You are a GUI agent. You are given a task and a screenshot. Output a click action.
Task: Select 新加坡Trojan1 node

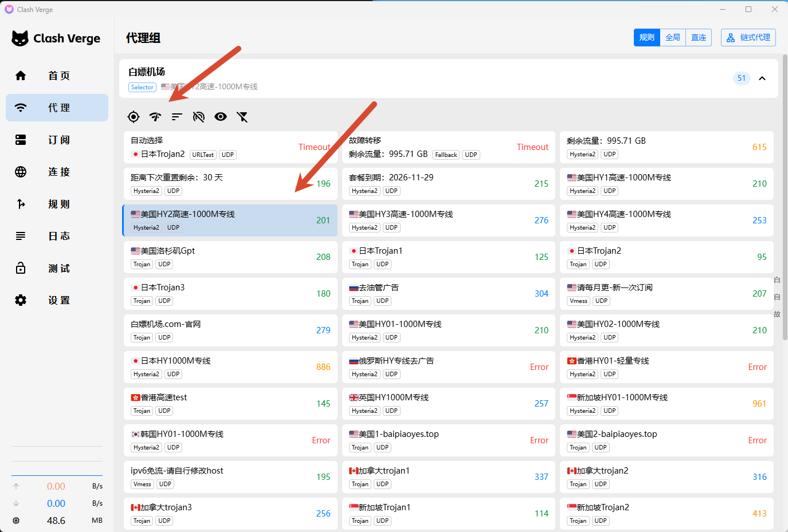(449, 514)
